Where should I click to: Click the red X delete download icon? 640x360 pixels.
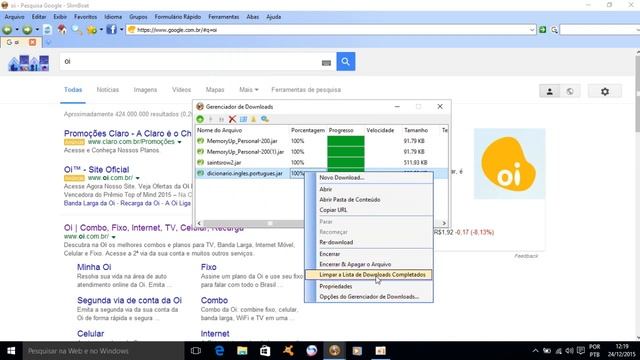pos(232,119)
